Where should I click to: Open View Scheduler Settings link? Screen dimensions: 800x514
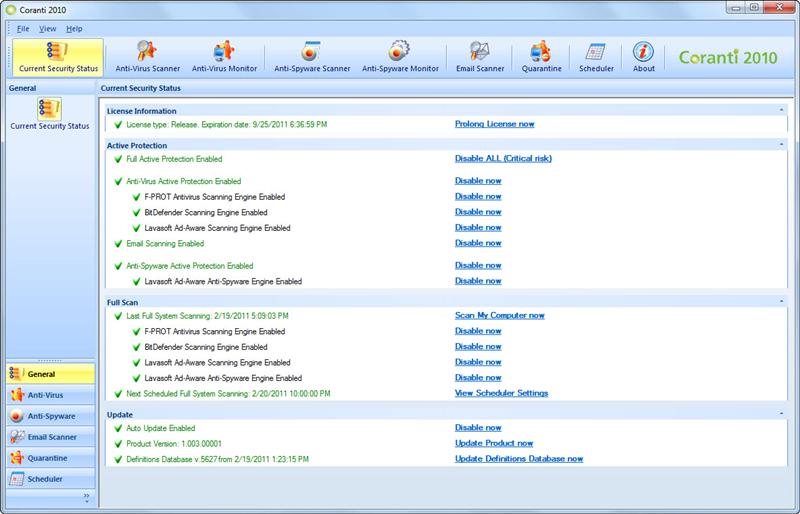(502, 393)
